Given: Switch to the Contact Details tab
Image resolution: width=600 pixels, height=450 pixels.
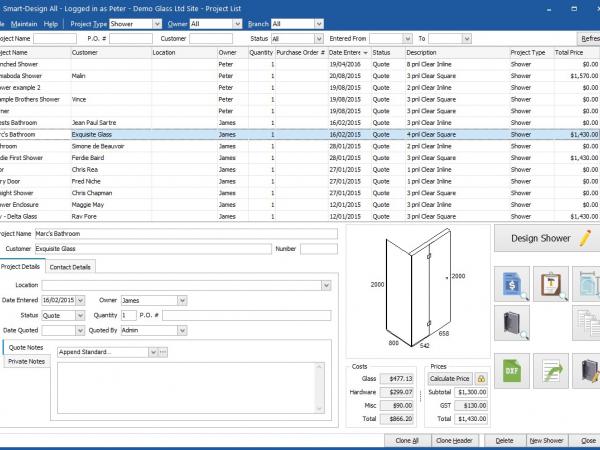Looking at the screenshot, I should click(70, 267).
